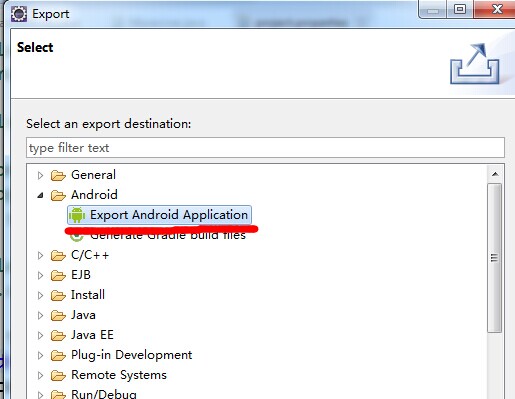Image resolution: width=515 pixels, height=399 pixels.
Task: Click the Android folder icon
Action: click(58, 195)
